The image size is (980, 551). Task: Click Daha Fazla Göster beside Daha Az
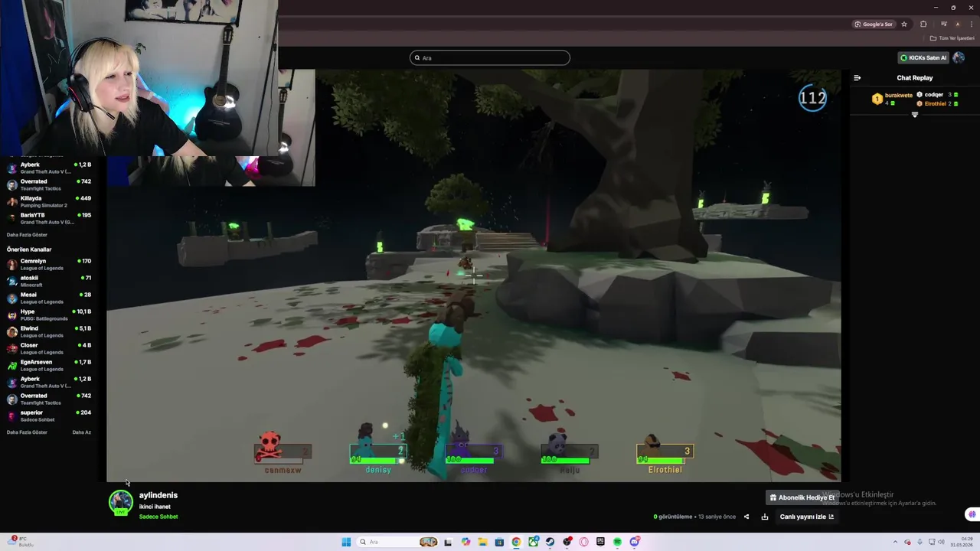[27, 432]
